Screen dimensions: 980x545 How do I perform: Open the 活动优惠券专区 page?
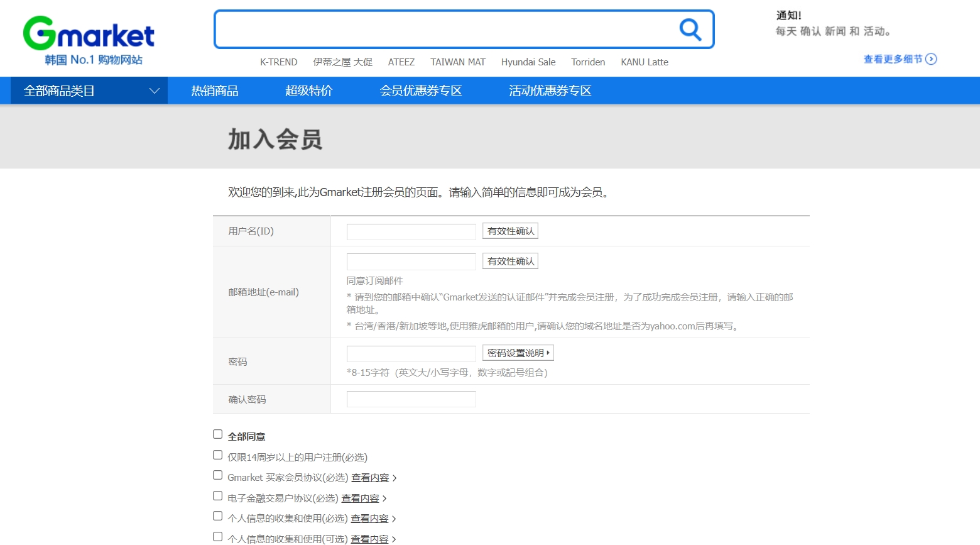550,90
